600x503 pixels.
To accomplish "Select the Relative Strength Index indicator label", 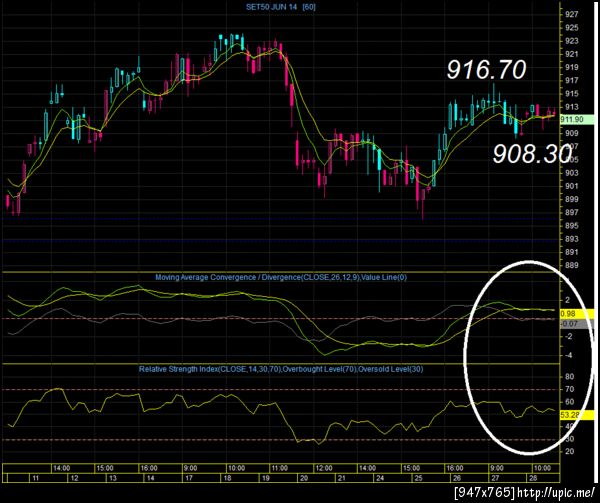I will click(281, 370).
